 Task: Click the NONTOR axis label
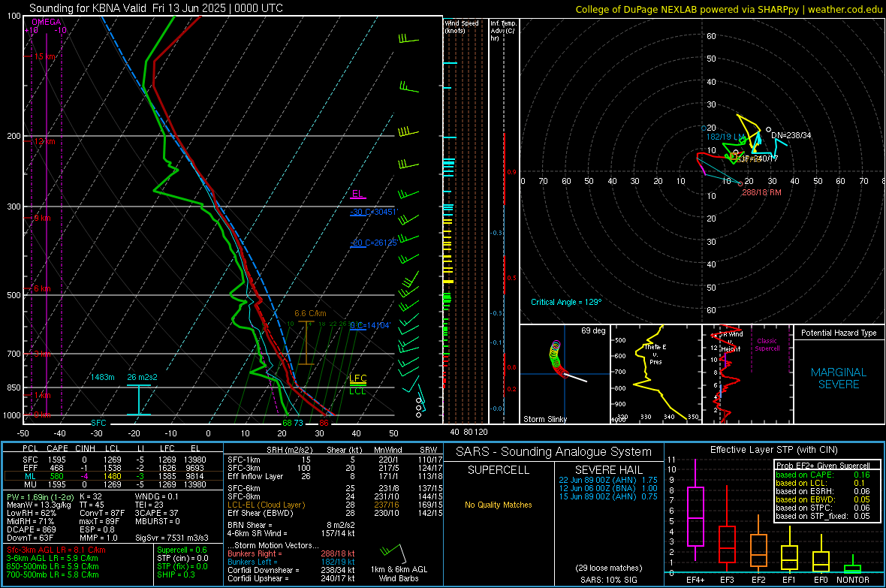tap(853, 580)
